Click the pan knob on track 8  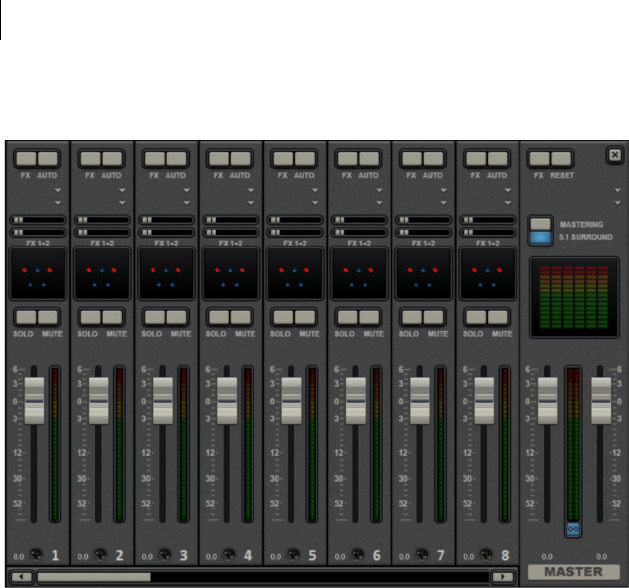point(486,555)
